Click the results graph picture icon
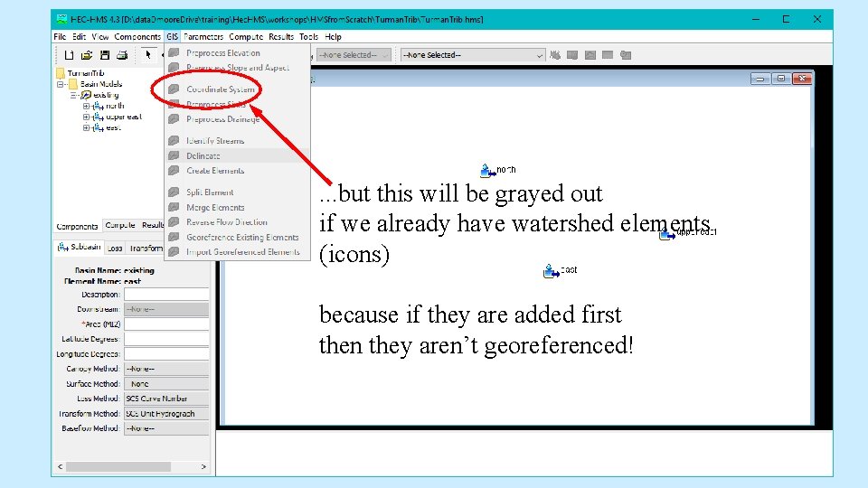 click(590, 55)
